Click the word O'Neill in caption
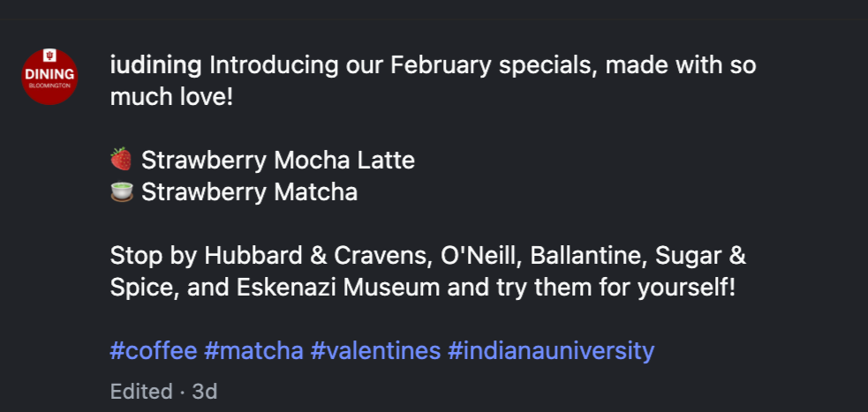868x412 pixels. coord(481,256)
